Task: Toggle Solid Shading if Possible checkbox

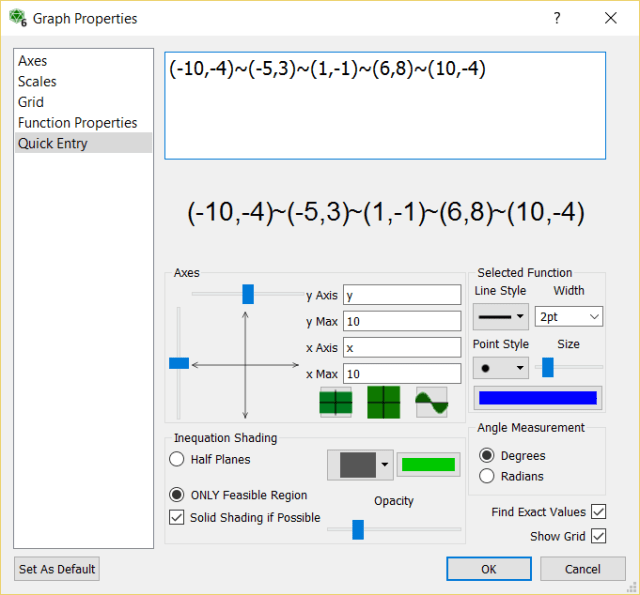Action: (x=177, y=517)
